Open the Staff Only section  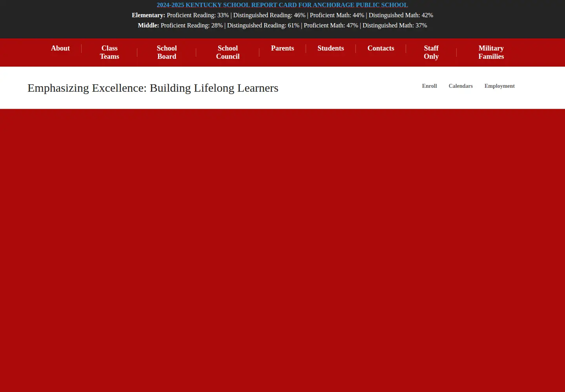(x=431, y=52)
